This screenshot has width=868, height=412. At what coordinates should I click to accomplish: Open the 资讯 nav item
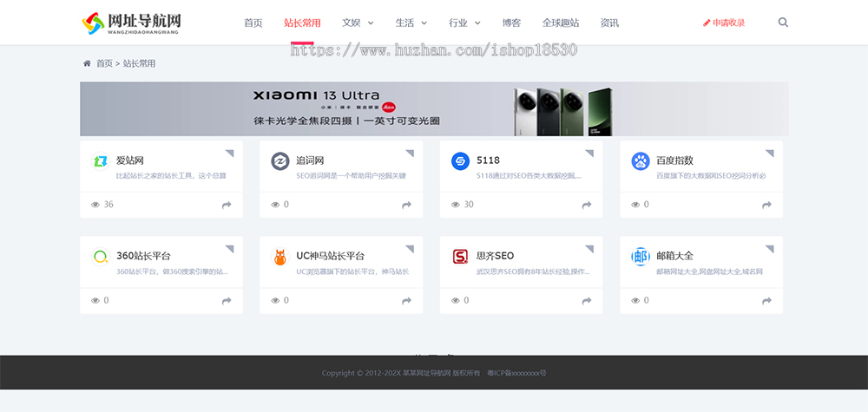[x=609, y=23]
